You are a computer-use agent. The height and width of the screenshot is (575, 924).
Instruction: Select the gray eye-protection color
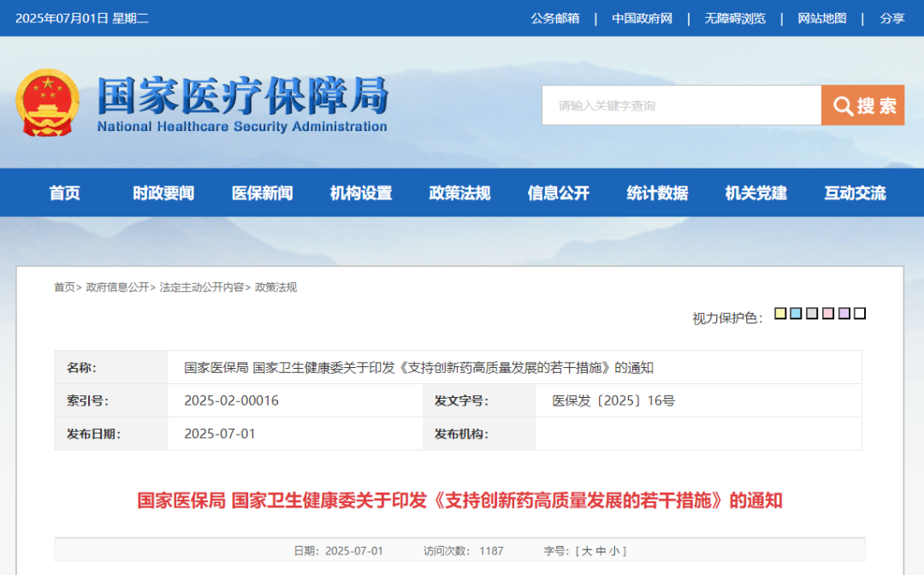[812, 313]
